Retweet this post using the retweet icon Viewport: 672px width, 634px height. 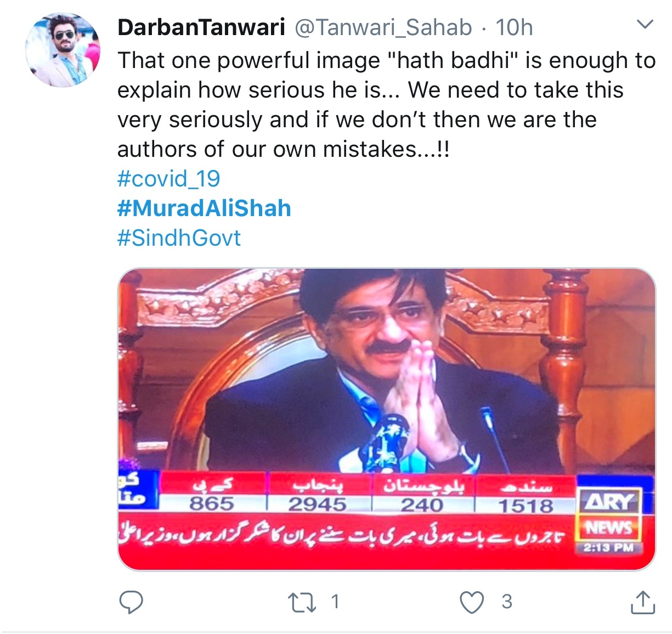(x=302, y=602)
